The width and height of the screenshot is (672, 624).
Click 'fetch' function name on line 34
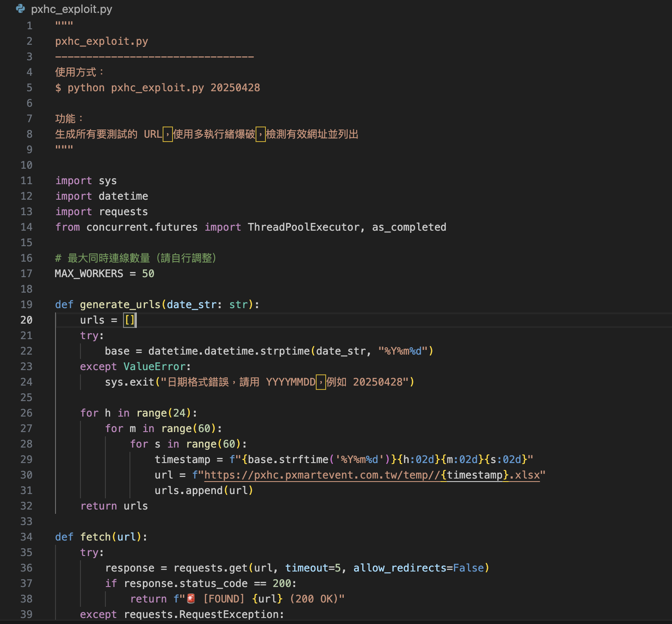click(x=96, y=537)
